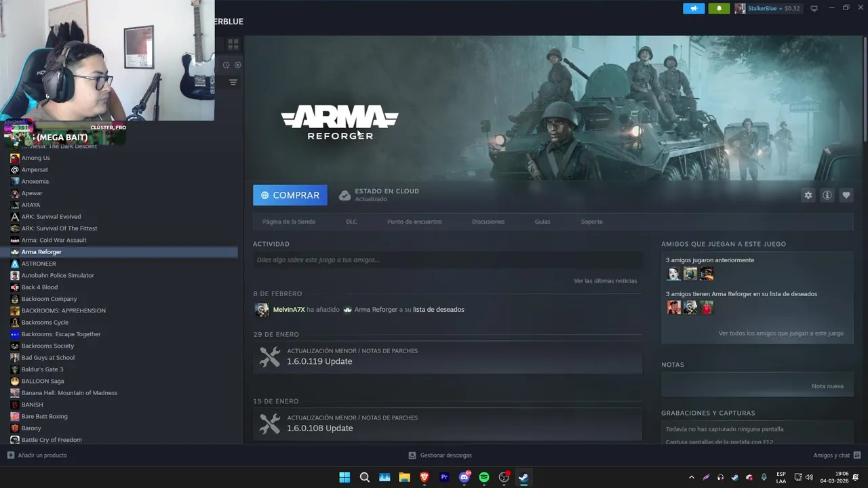Open the DLC tab
This screenshot has width=868, height=488.
point(351,222)
